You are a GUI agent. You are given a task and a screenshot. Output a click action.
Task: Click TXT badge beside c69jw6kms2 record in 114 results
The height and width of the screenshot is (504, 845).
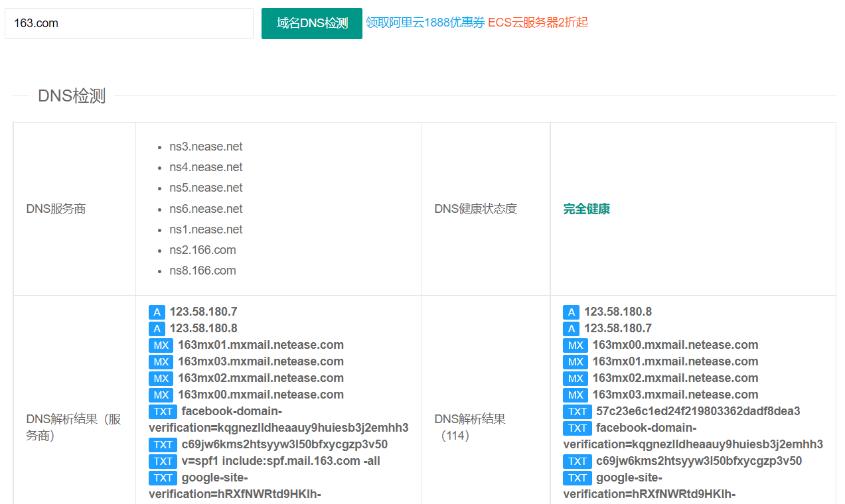pyautogui.click(x=577, y=461)
